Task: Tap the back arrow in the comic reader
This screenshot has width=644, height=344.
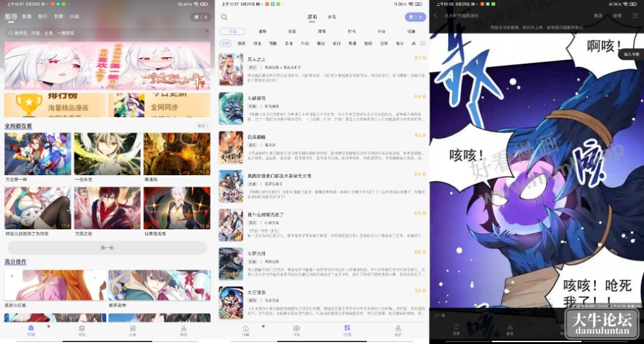Action: pyautogui.click(x=436, y=15)
